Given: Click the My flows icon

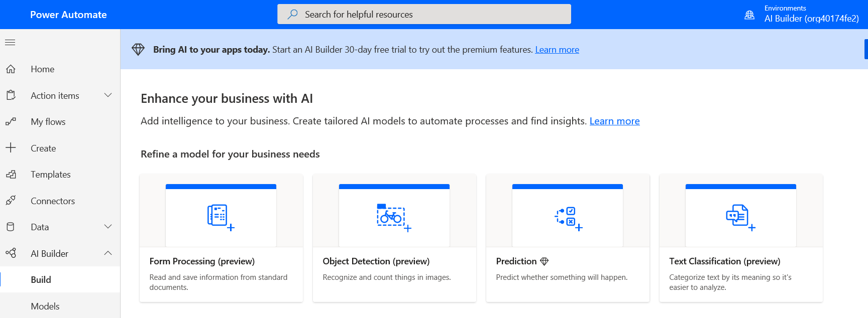Looking at the screenshot, I should point(11,122).
